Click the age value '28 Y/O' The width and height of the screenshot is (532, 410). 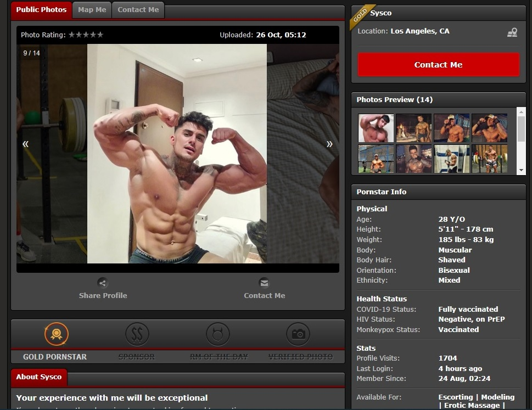pyautogui.click(x=452, y=219)
